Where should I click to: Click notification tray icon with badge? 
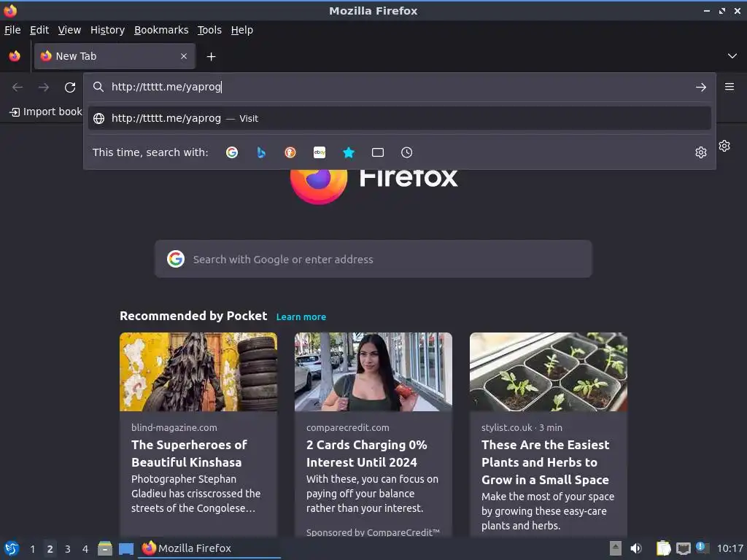[703, 548]
